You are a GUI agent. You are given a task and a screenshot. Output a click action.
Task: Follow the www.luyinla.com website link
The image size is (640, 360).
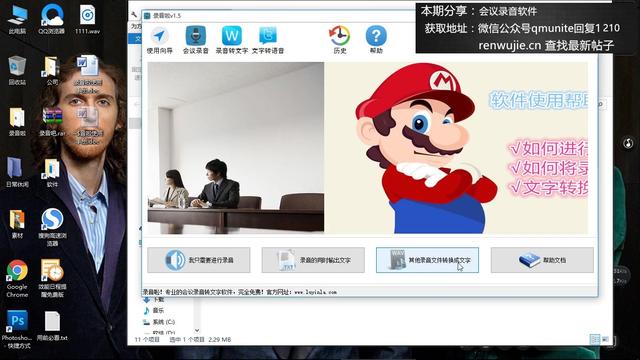click(316, 292)
